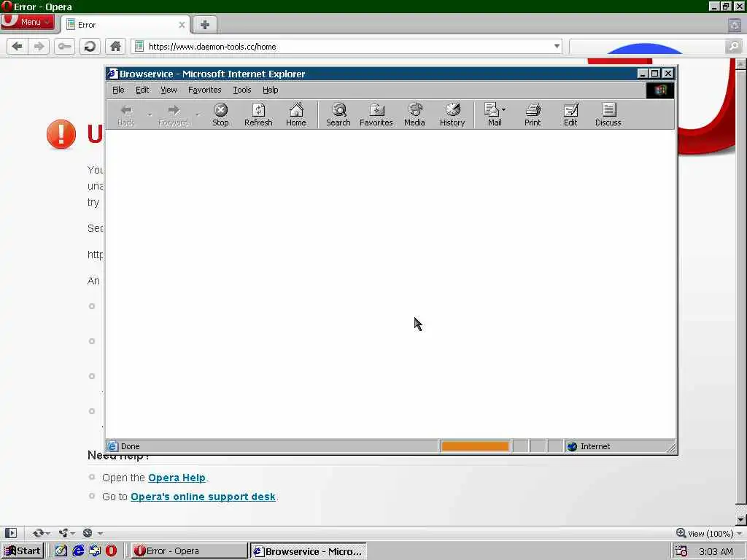Screen dimensions: 747x560
Task: Click the Windows flag throbber in Internet Explorer
Action: [x=659, y=90]
